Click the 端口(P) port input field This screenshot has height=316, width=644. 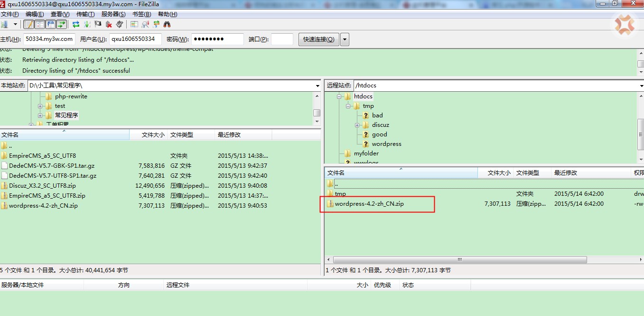[282, 39]
